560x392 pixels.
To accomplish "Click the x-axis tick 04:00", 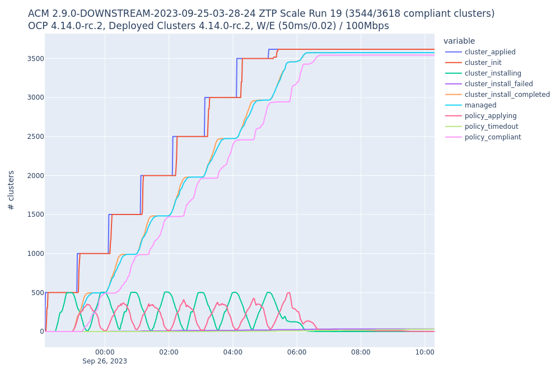I will click(233, 352).
